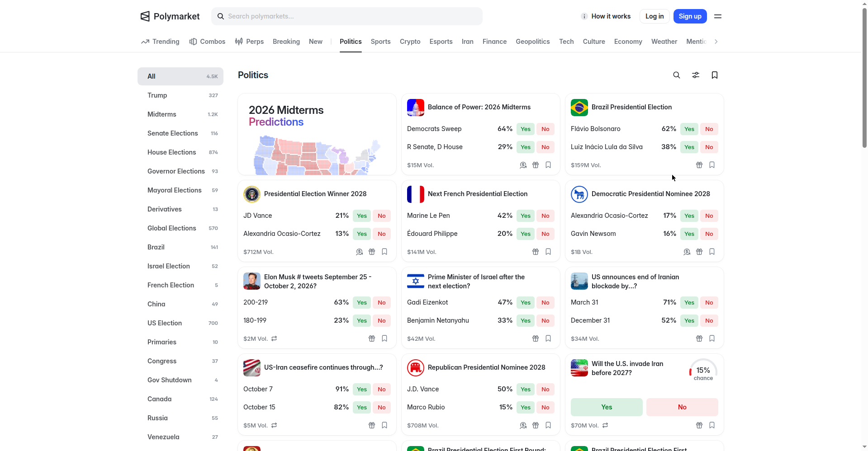The image size is (868, 451).
Task: Bookmark the US-Iran ceasefire continues card
Action: pos(384,425)
